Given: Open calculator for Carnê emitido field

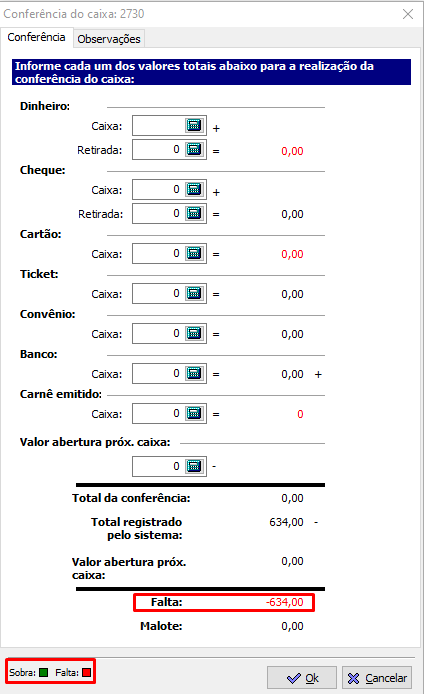Looking at the screenshot, I should pyautogui.click(x=195, y=413).
